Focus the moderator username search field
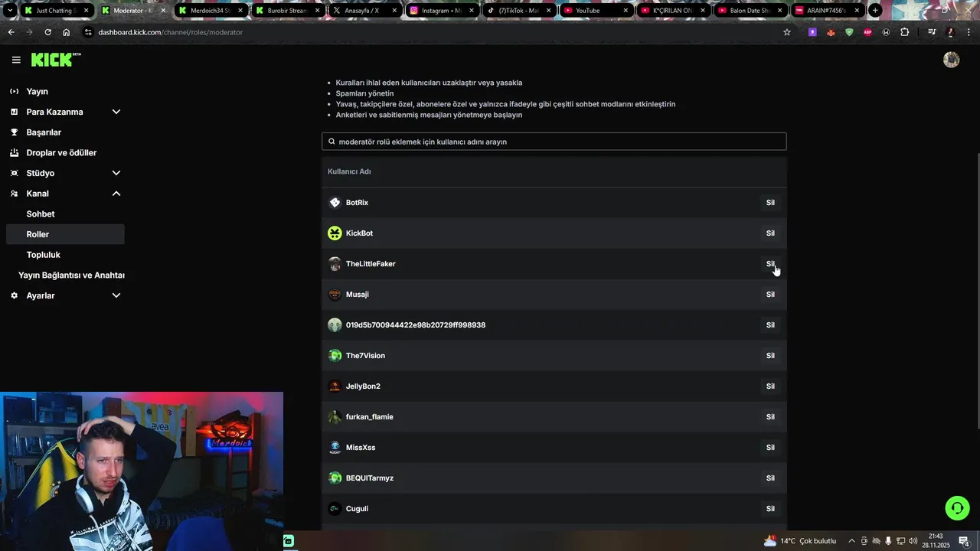The height and width of the screenshot is (551, 980). pos(554,142)
